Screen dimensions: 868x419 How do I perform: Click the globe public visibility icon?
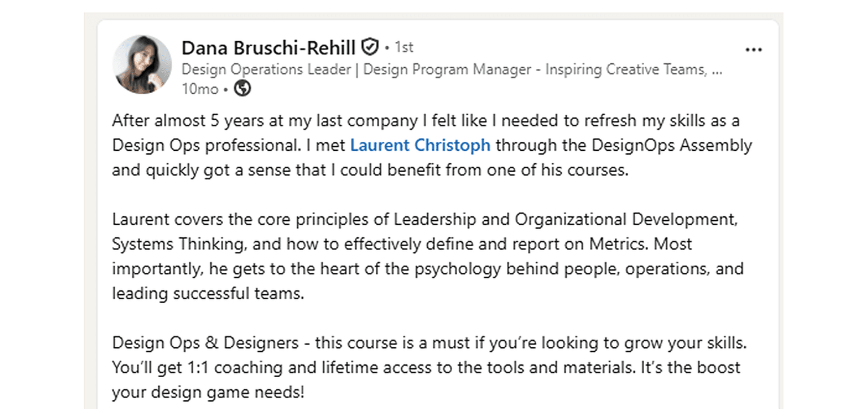[242, 89]
